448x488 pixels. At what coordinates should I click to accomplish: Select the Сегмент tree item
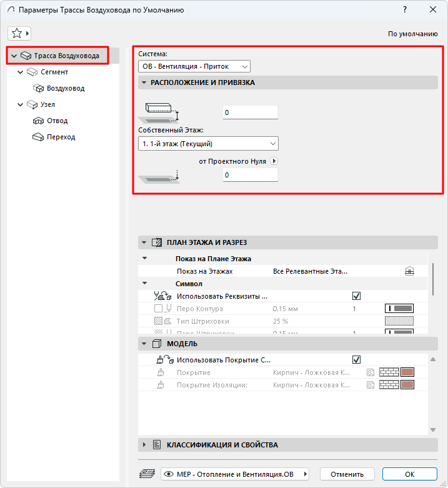click(x=54, y=72)
